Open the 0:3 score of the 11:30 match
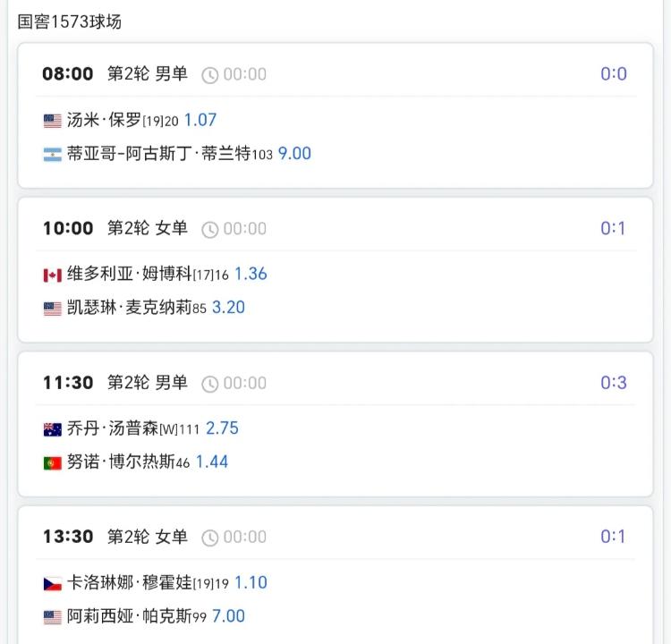This screenshot has width=671, height=644. tap(614, 383)
